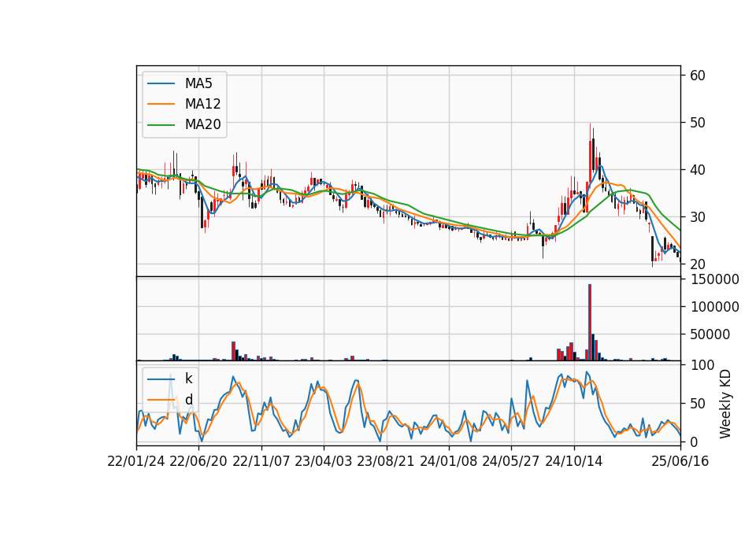Click the price axis value 60

[x=698, y=76]
